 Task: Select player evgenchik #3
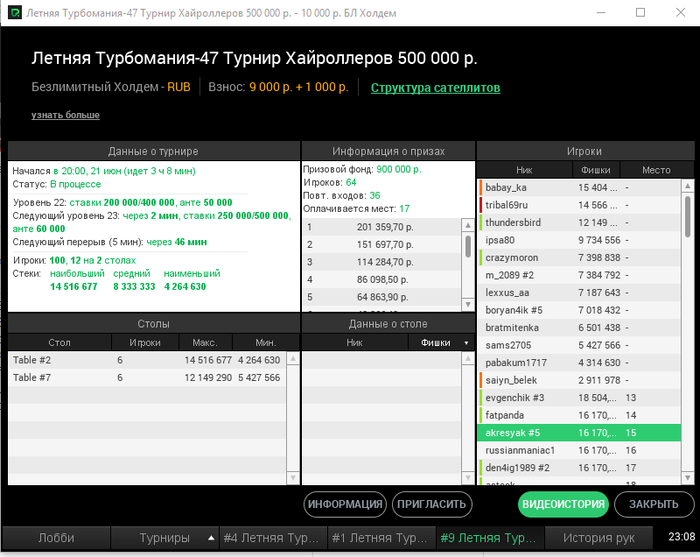(579, 398)
